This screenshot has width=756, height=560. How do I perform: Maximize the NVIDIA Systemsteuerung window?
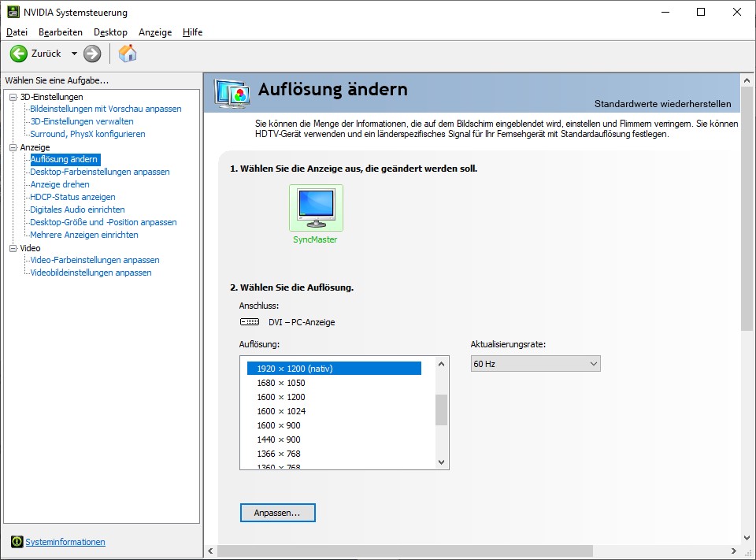pos(701,12)
